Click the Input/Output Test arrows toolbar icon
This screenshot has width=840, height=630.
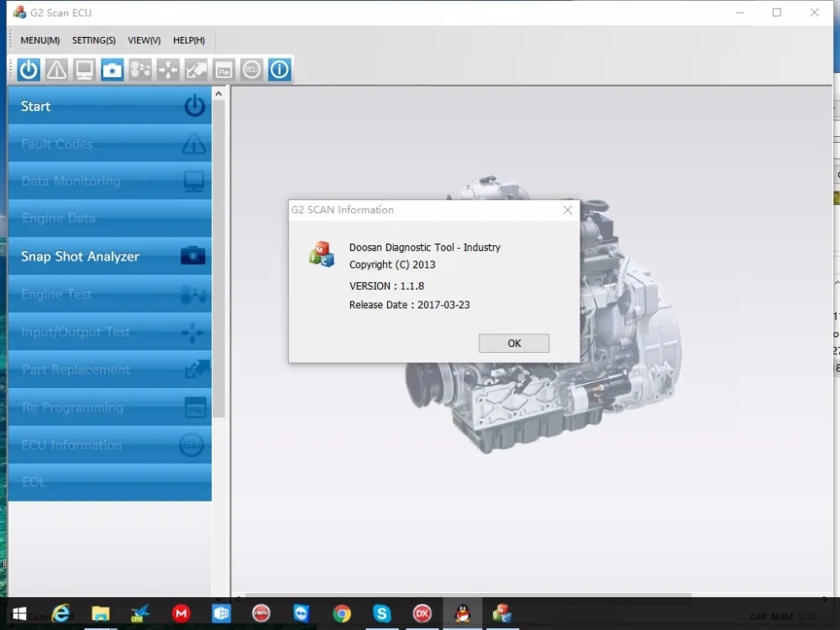168,70
